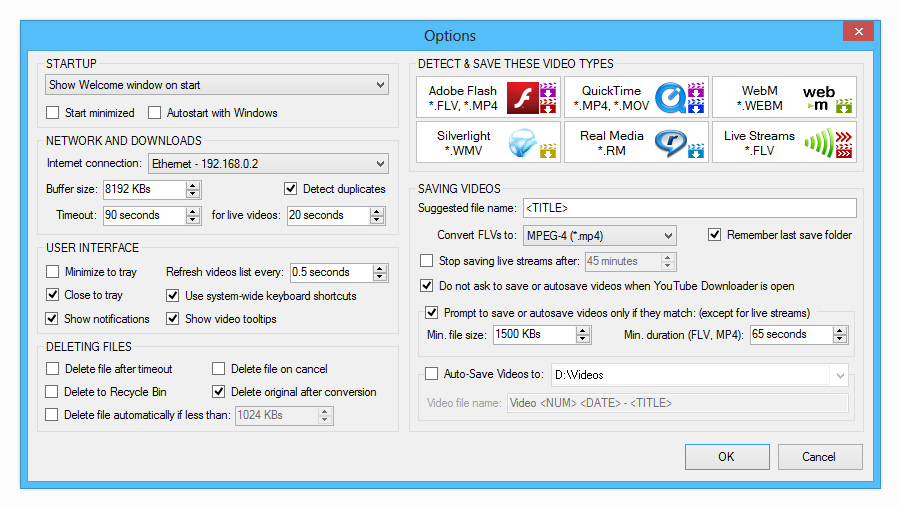Screen dimensions: 901x509
Task: Click the Min. file size field
Action: point(533,334)
